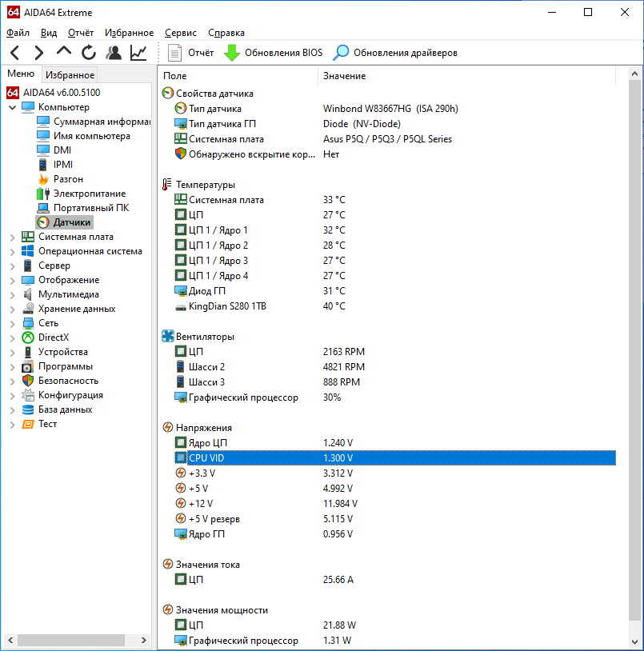
Task: Open the Вид menu
Action: coord(49,33)
